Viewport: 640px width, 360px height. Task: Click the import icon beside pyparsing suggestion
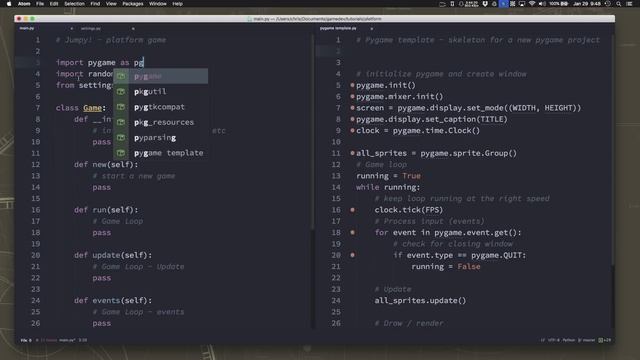pyautogui.click(x=121, y=138)
